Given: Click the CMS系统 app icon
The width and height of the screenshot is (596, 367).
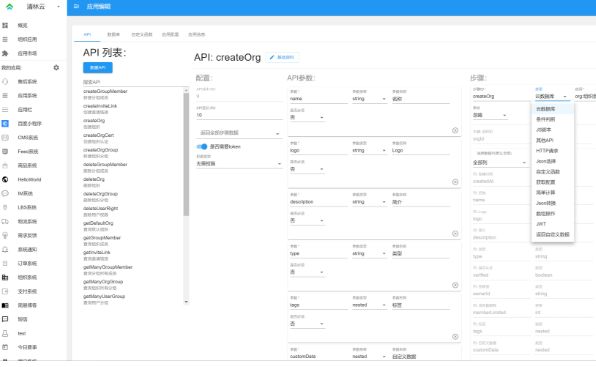Looking at the screenshot, I should (x=5, y=138).
